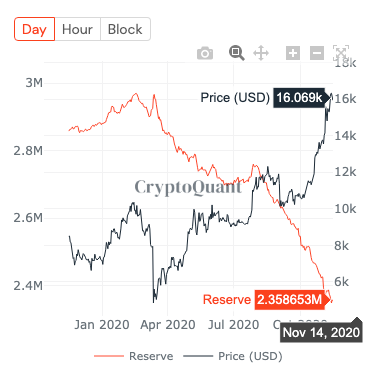Select the zoom magnifier tool
Screen dimensions: 376x384
click(x=236, y=53)
